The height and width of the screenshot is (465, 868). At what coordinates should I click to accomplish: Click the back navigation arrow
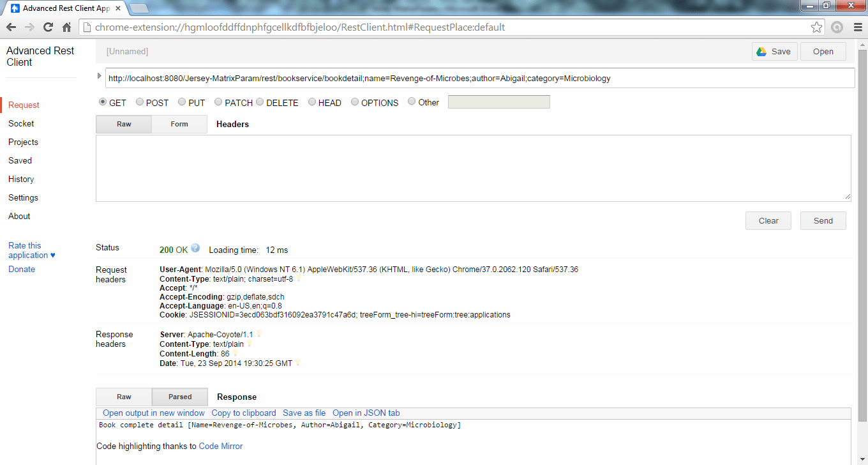click(11, 27)
